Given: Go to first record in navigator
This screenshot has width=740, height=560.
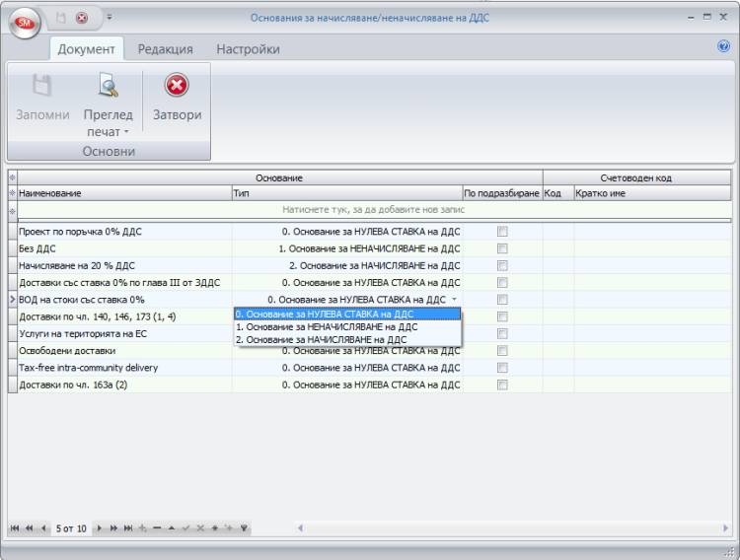Looking at the screenshot, I should pos(15,527).
